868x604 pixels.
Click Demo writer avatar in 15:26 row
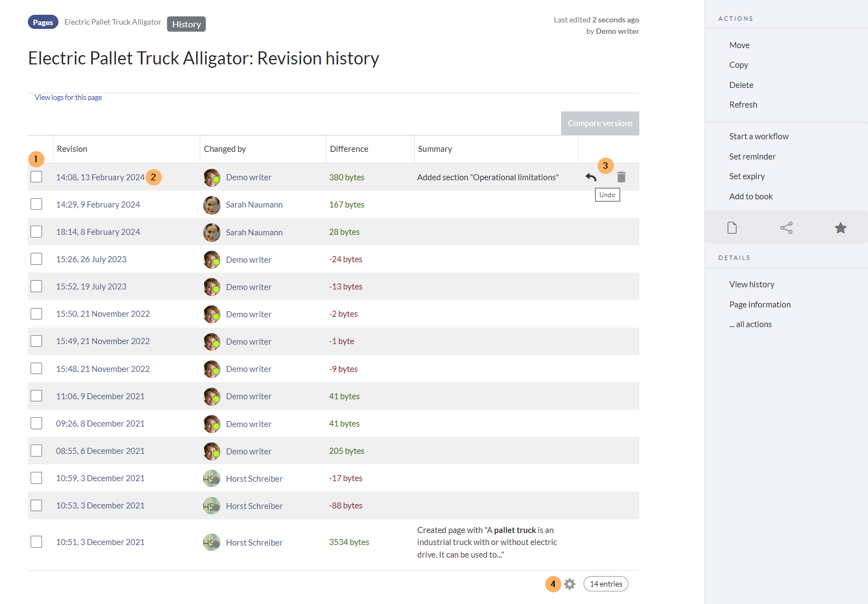point(212,259)
